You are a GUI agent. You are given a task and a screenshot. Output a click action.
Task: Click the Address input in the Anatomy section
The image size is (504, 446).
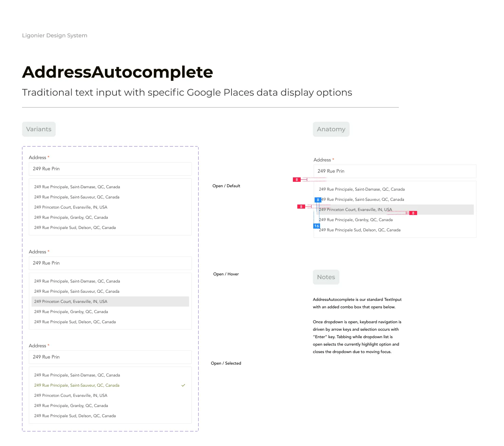[x=395, y=171]
